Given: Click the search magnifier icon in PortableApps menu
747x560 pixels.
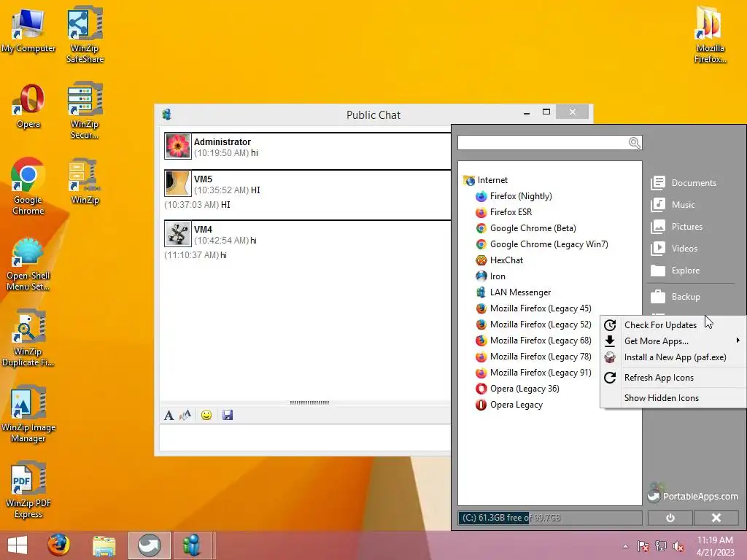Looking at the screenshot, I should [634, 142].
